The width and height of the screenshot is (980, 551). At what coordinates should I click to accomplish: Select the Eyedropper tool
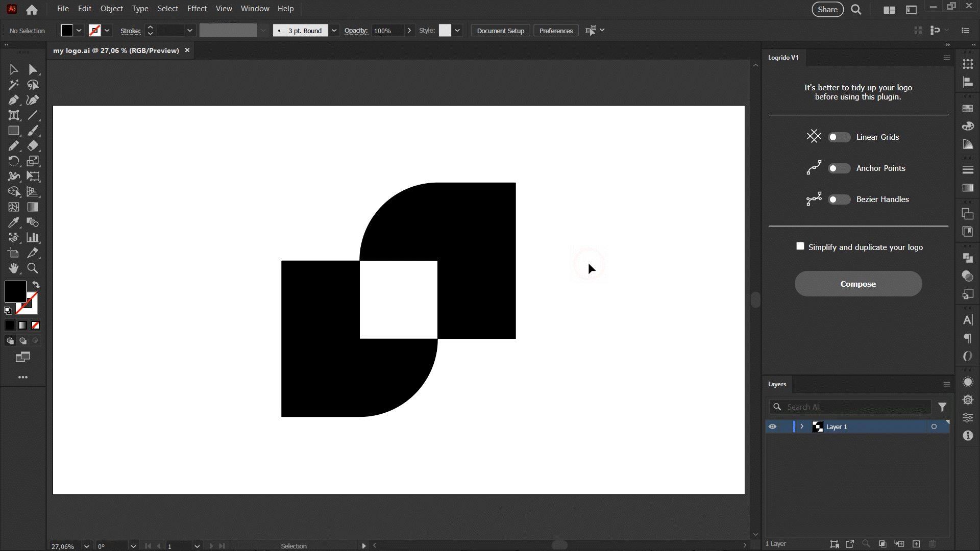pyautogui.click(x=14, y=222)
